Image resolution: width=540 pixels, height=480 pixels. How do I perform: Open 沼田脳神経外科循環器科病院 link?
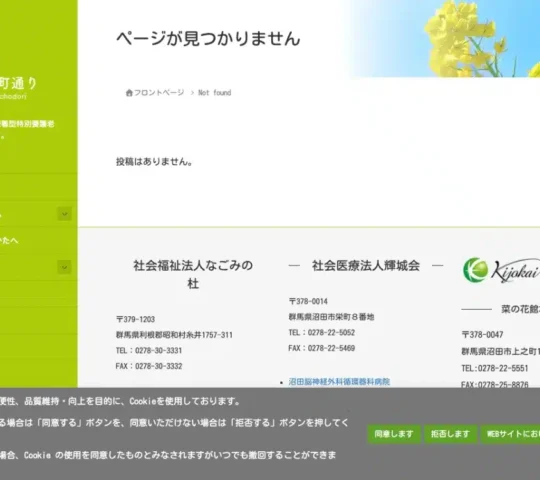point(339,382)
